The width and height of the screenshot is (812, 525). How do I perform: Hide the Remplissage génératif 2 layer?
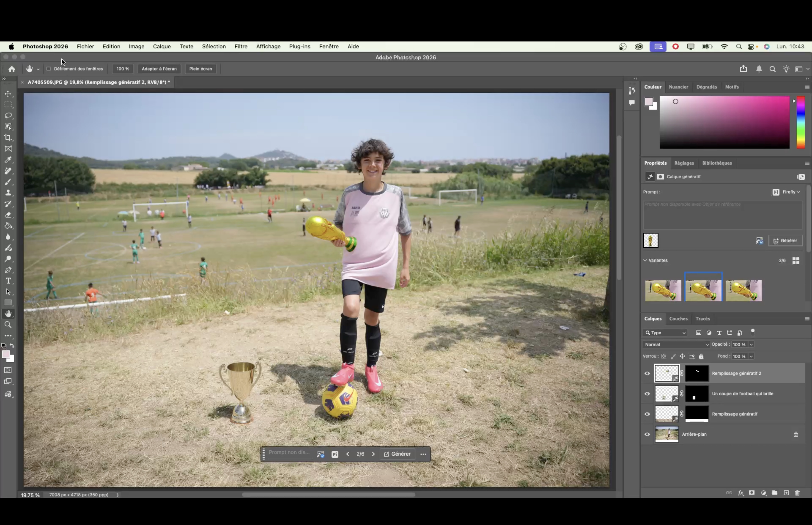pyautogui.click(x=647, y=373)
